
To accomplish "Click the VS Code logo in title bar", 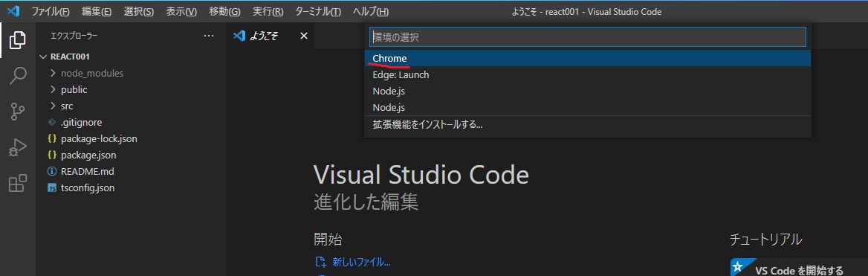I will coord(14,11).
